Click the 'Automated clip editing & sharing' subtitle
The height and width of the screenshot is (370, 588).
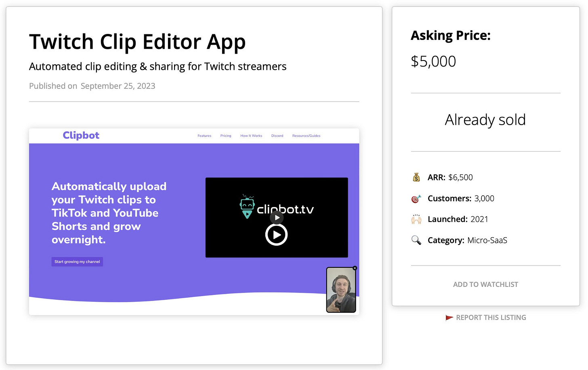tap(157, 66)
